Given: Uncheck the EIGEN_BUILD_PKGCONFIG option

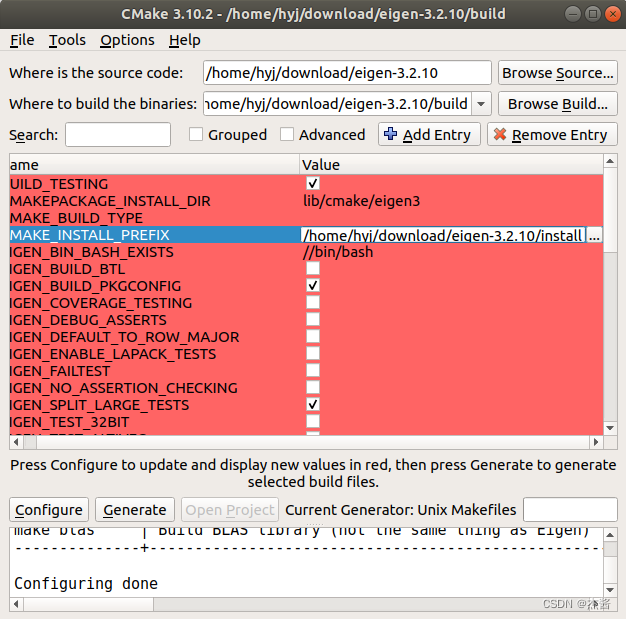Looking at the screenshot, I should pyautogui.click(x=313, y=286).
